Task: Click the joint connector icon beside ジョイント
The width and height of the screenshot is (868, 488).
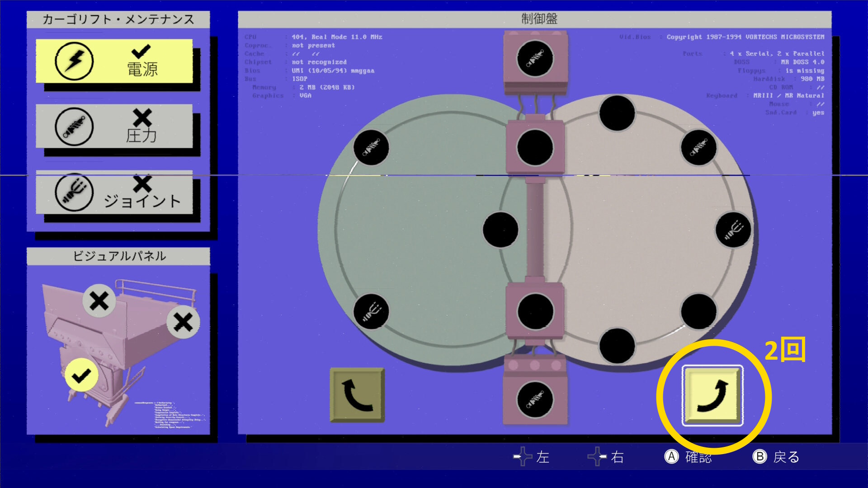Action: click(74, 192)
